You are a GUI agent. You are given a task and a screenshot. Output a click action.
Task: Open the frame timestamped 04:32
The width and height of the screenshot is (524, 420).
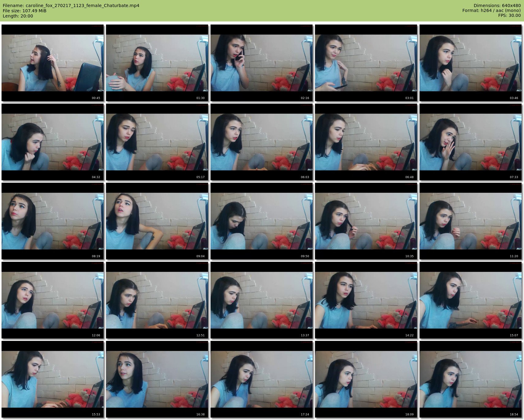(52, 142)
